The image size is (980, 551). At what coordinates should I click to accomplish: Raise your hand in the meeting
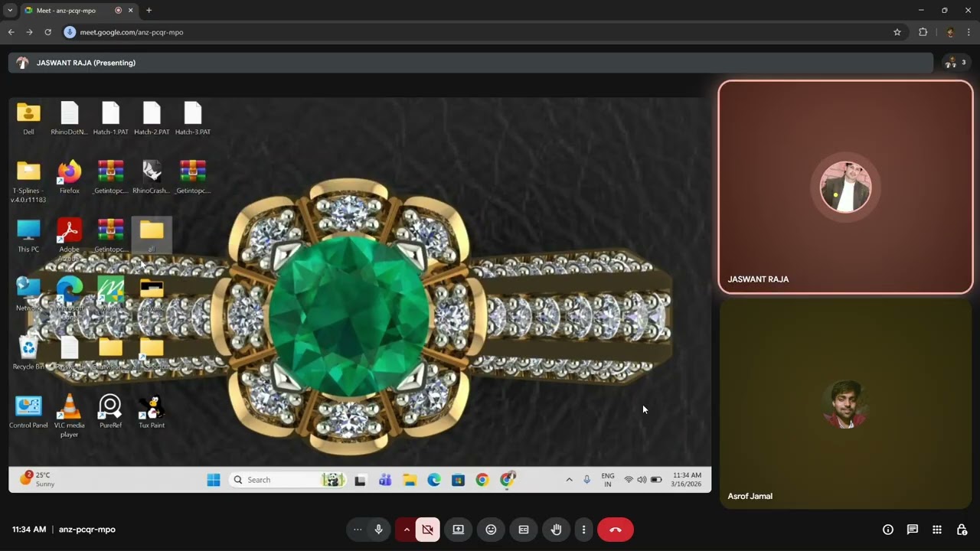[x=557, y=530]
